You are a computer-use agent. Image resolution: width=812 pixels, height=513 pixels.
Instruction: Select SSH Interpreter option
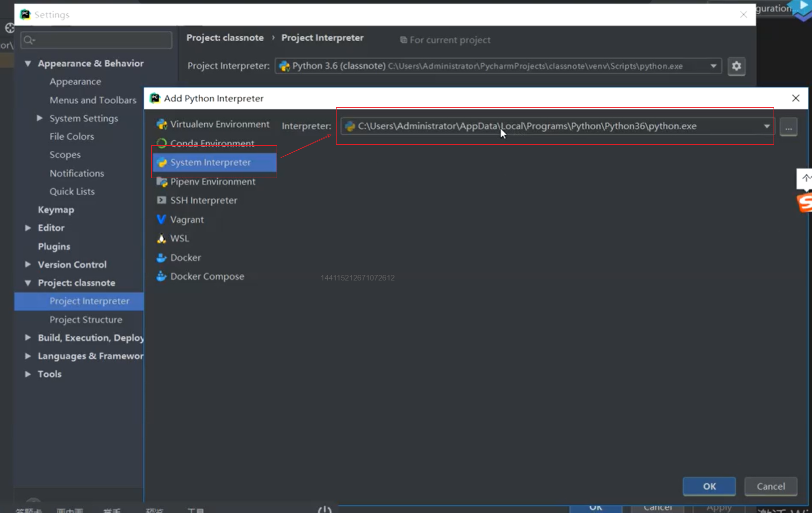tap(197, 200)
